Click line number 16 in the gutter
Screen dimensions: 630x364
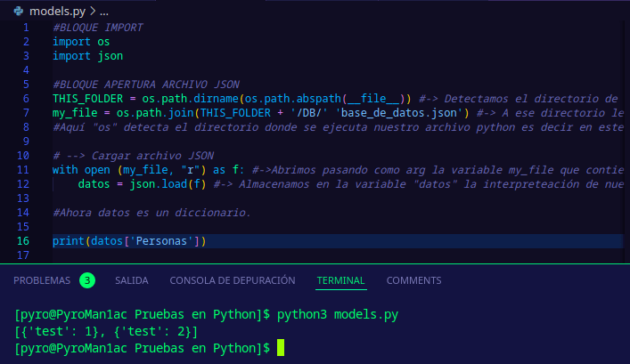tap(24, 241)
